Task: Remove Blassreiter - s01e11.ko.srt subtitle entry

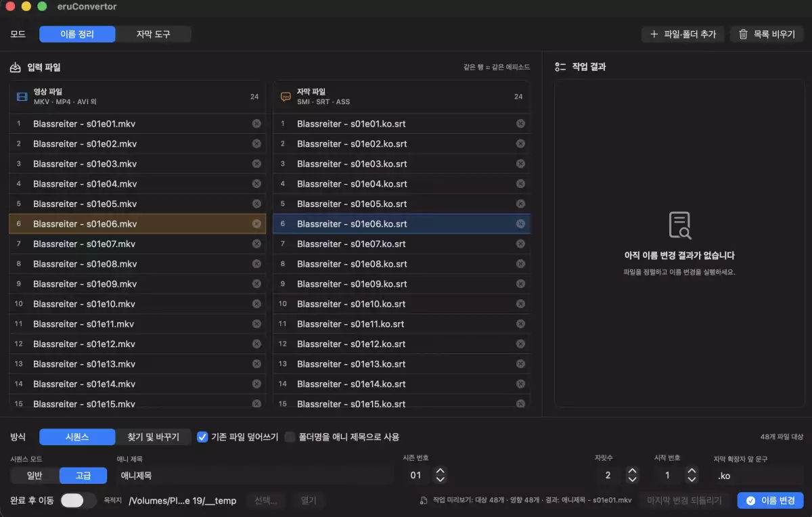Action: coord(520,324)
